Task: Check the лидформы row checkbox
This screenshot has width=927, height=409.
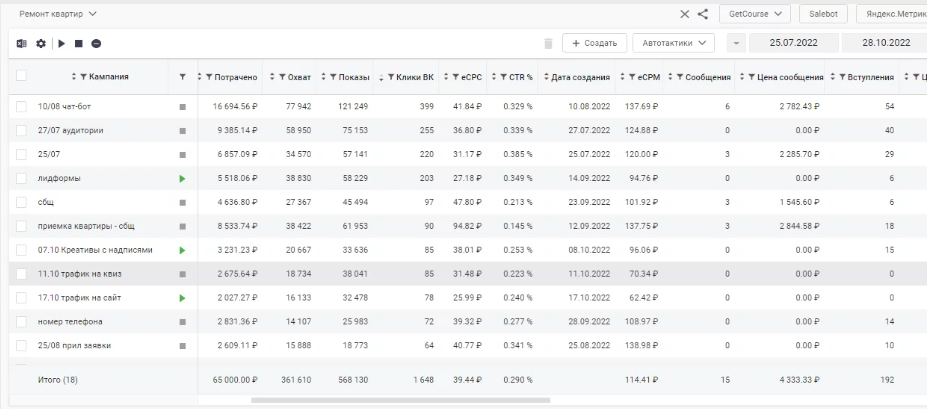Action: [21, 178]
